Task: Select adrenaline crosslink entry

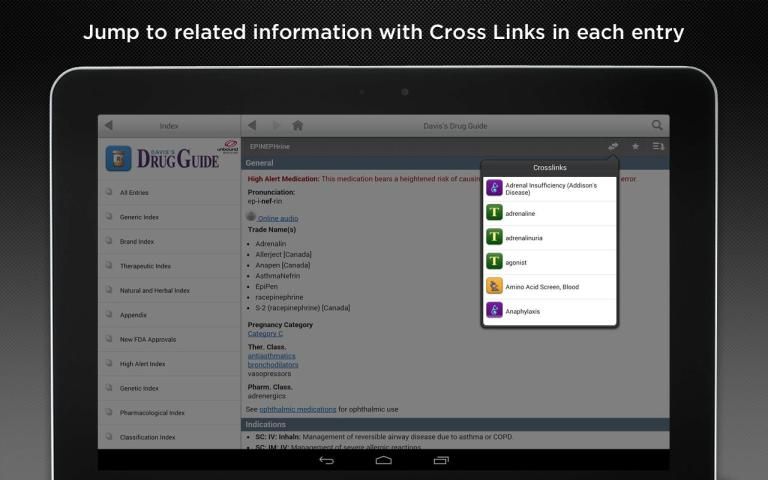Action: pos(549,213)
